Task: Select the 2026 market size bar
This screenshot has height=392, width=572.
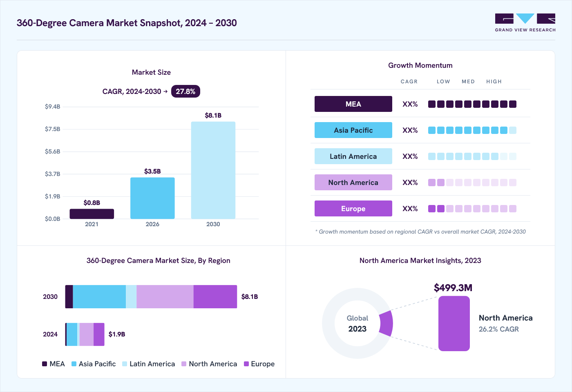Action: click(152, 198)
